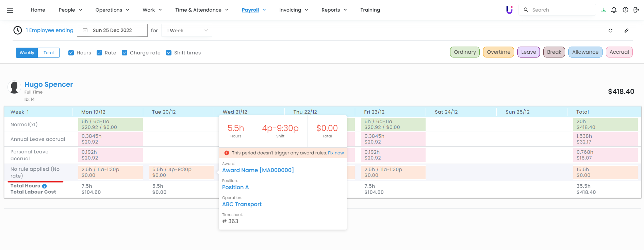Click the pencil edit icon
644x250 pixels.
(626, 31)
